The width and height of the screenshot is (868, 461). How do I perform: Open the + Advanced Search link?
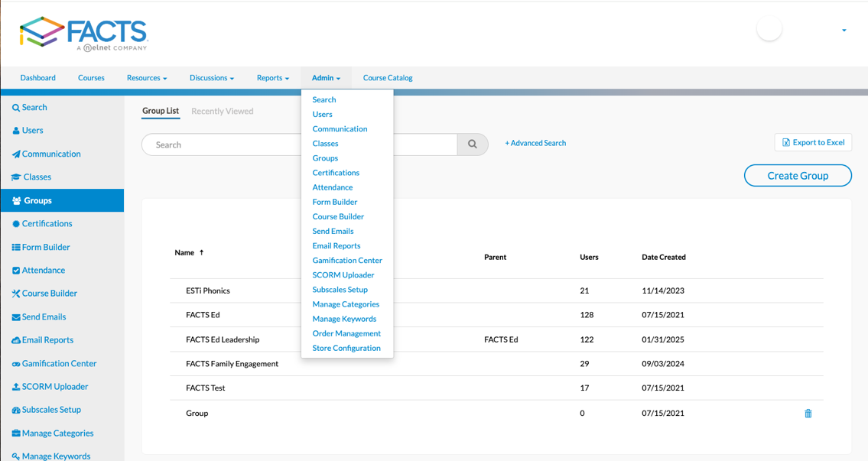[535, 143]
